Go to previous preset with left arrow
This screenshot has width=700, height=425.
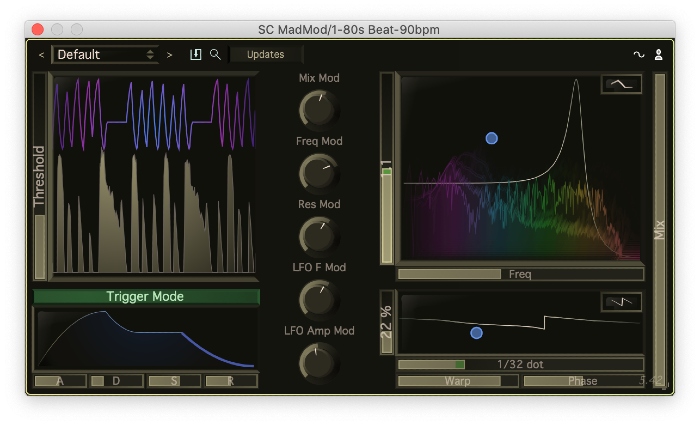point(41,55)
